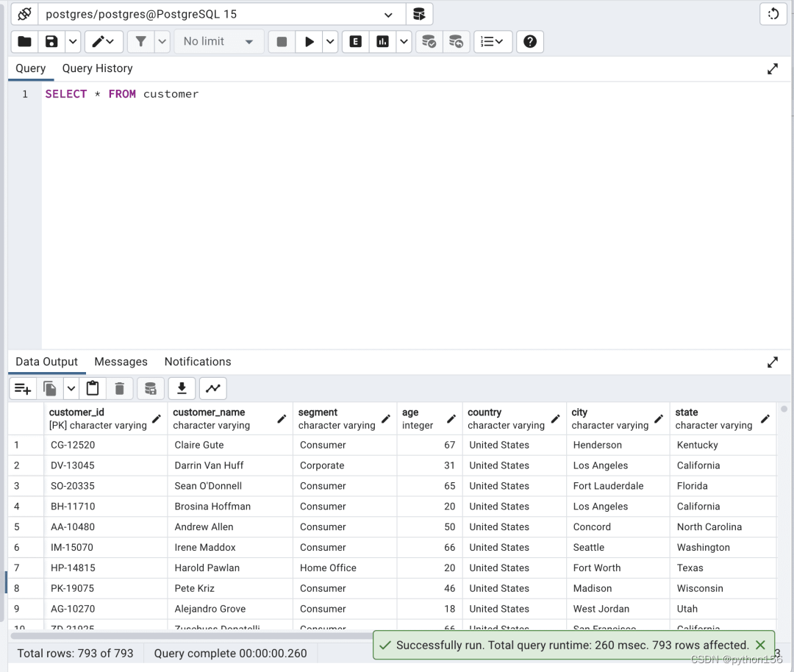Click the Rollback transaction icon
Image resolution: width=794 pixels, height=672 pixels.
tap(456, 41)
